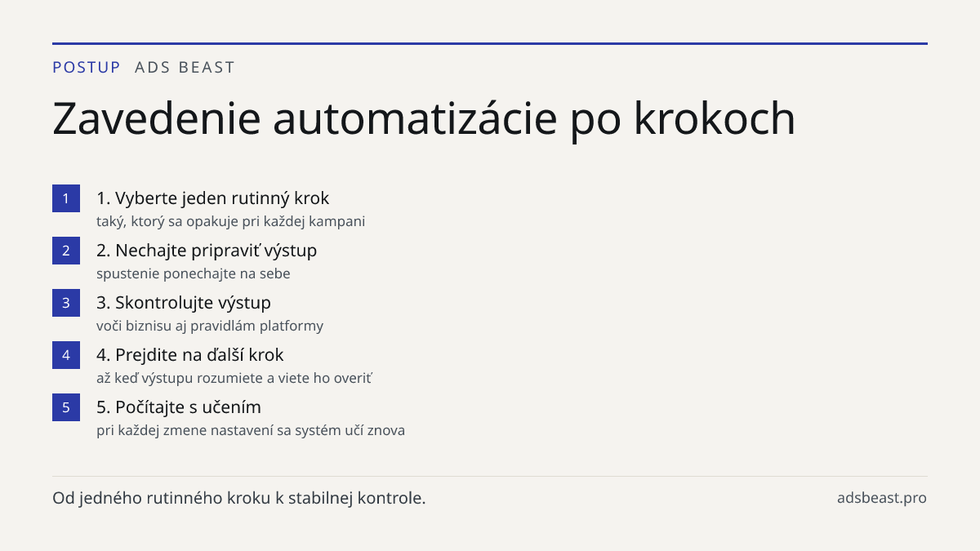Viewport: 980px width, 551px height.
Task: Click the blue number 3 badge
Action: (66, 303)
